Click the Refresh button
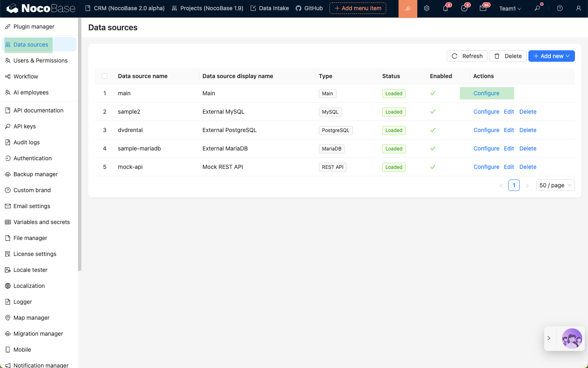588x368 pixels. point(467,56)
